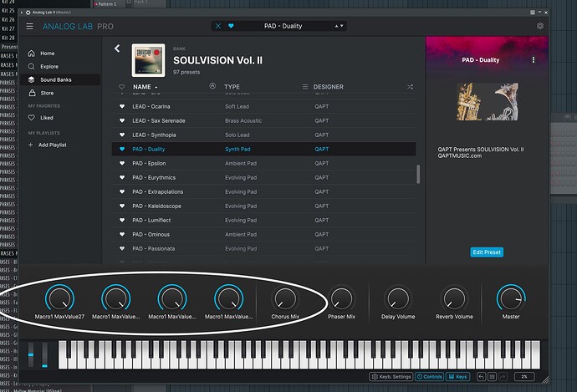Click the Arturia logo column filter icon

coord(212,86)
